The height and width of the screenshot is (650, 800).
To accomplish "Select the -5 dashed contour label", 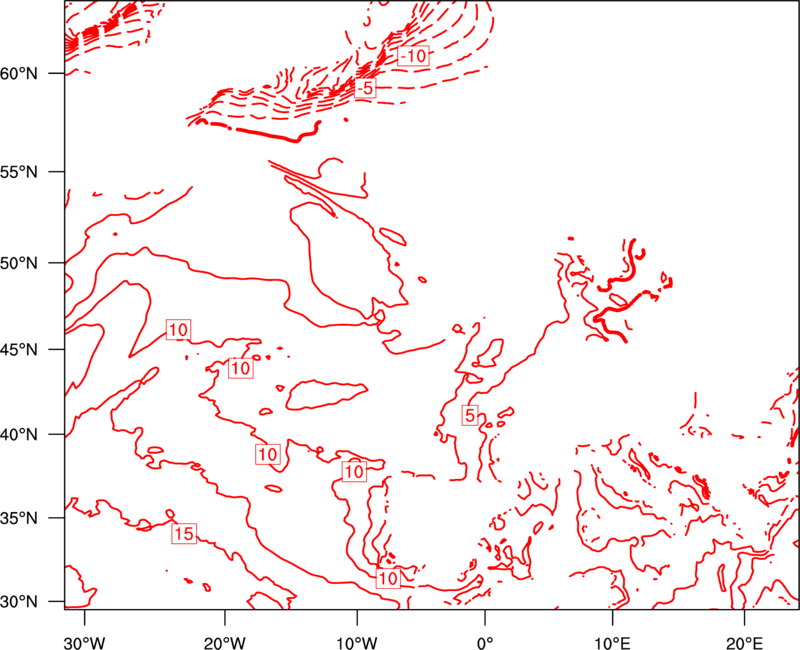I will 365,88.
